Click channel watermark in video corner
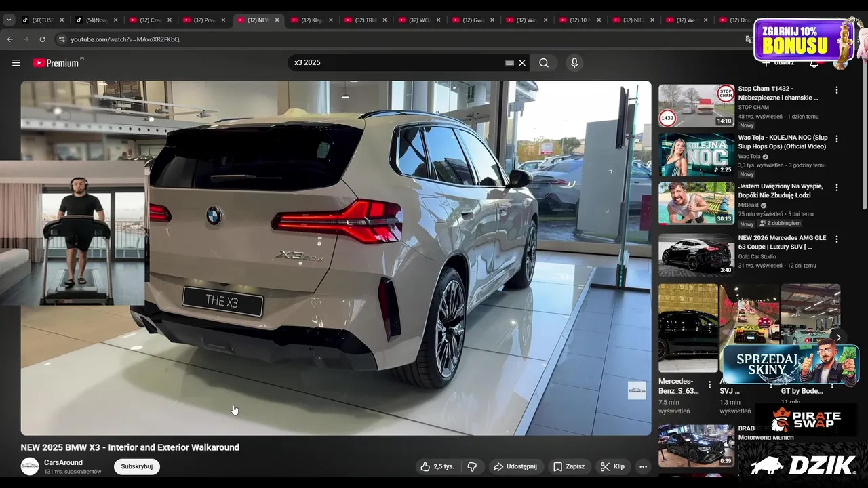 point(637,390)
